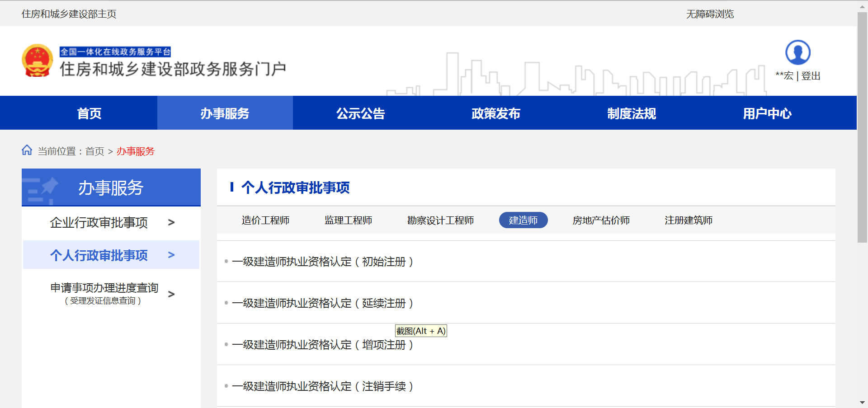Image resolution: width=868 pixels, height=408 pixels.
Task: Click the national emblem logo
Action: pyautogui.click(x=38, y=61)
